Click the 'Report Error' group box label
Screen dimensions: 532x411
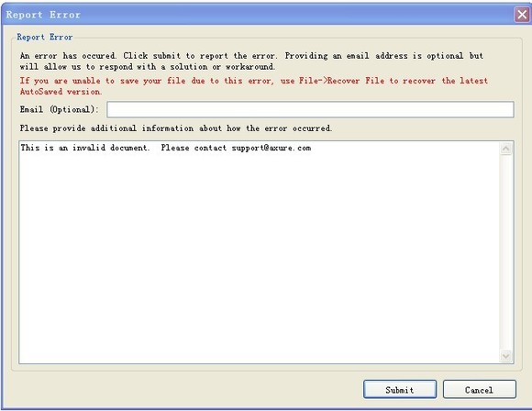[44, 37]
